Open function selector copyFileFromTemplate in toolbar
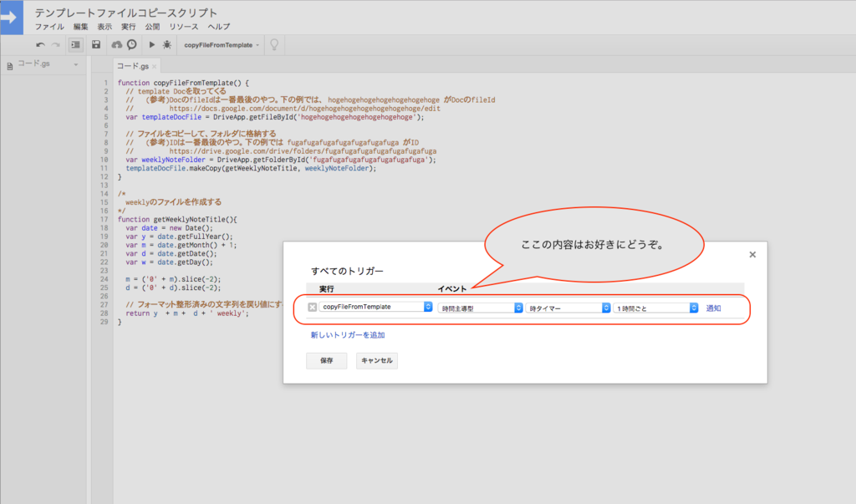 coord(222,45)
